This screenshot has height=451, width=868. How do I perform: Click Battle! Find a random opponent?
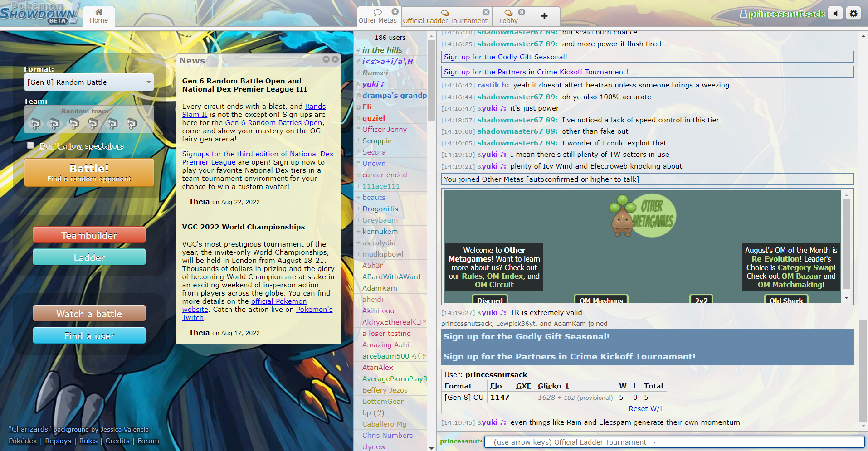tap(89, 173)
